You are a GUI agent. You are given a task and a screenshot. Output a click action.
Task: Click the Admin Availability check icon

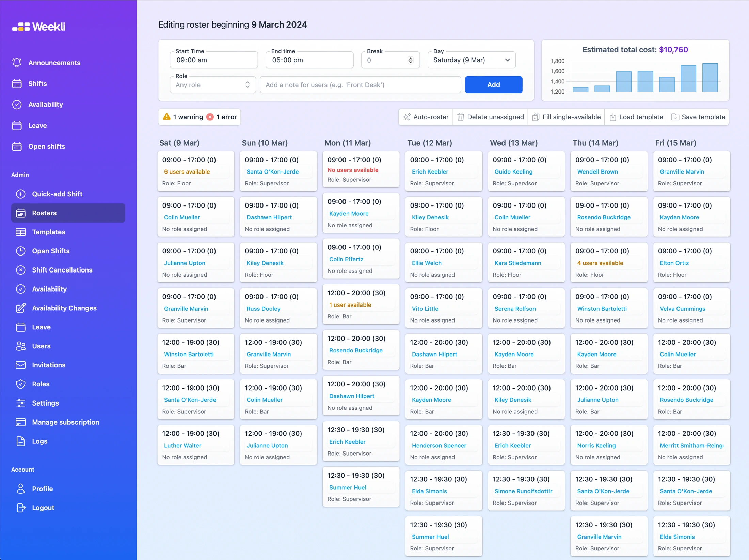pyautogui.click(x=20, y=289)
